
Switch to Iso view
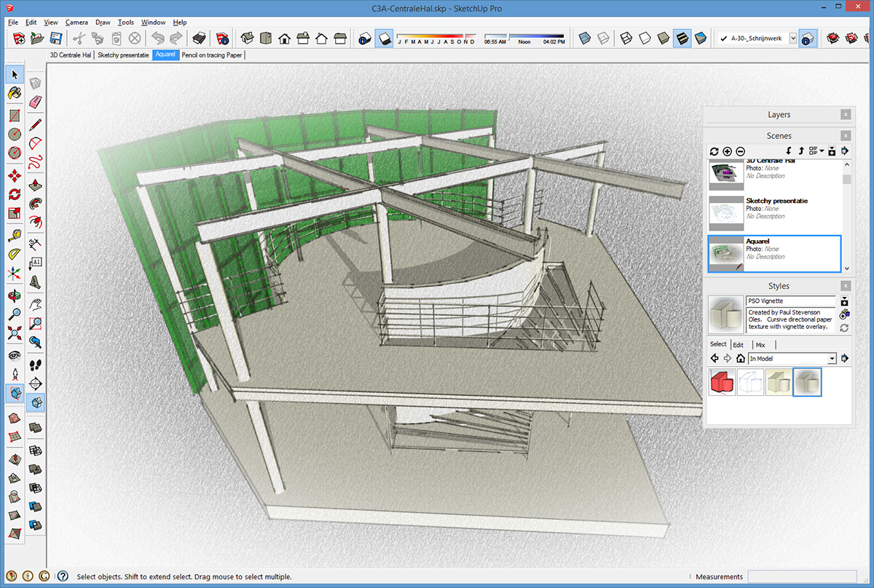[x=247, y=39]
